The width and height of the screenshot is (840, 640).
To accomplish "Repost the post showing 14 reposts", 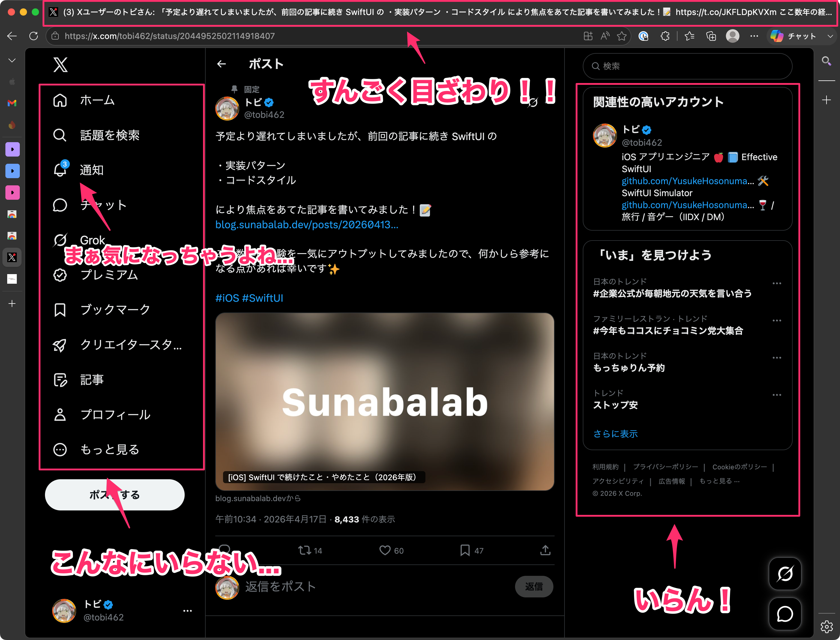I will click(x=310, y=550).
